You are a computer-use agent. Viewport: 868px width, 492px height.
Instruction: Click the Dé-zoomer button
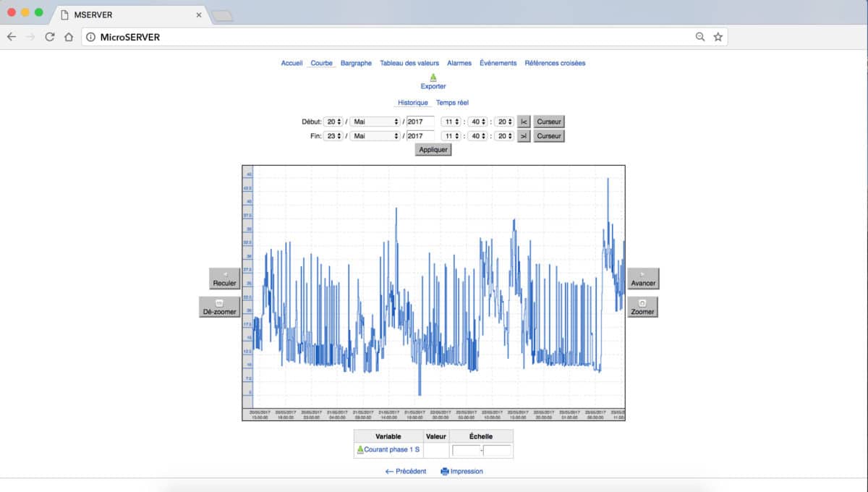point(219,307)
